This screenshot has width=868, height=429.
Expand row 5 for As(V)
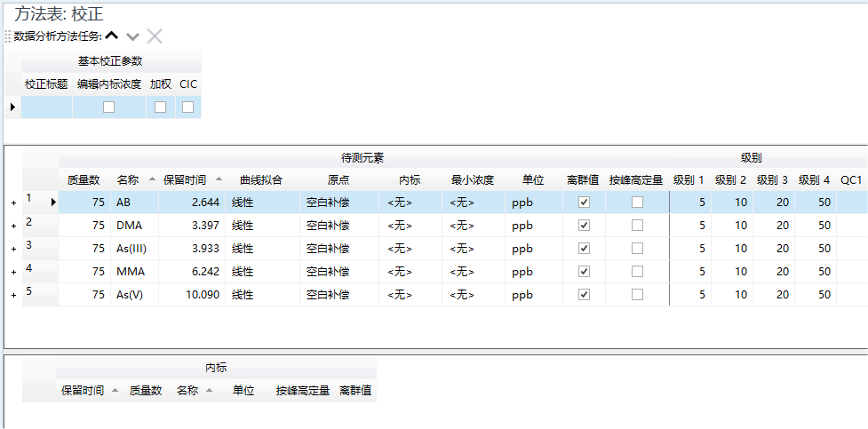click(x=13, y=296)
